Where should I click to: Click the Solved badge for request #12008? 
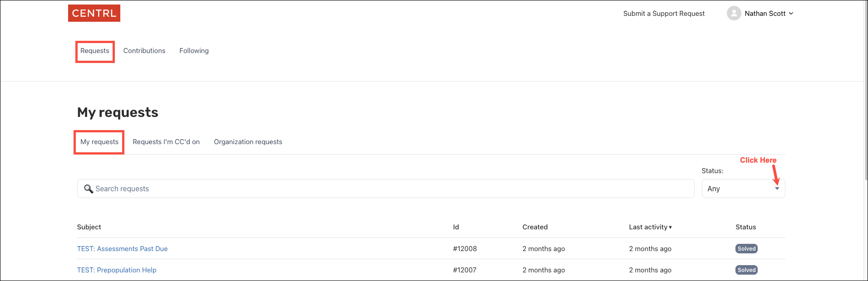(746, 249)
